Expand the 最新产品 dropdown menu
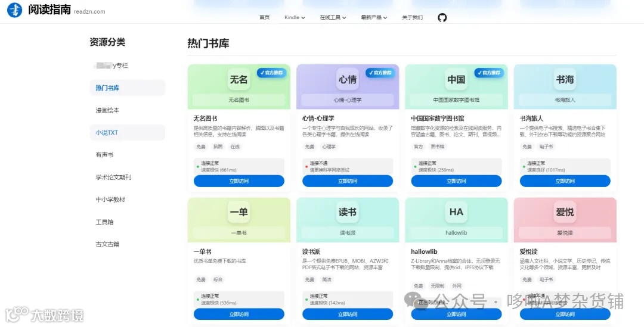Viewport: 644px width, 327px height. click(x=374, y=17)
